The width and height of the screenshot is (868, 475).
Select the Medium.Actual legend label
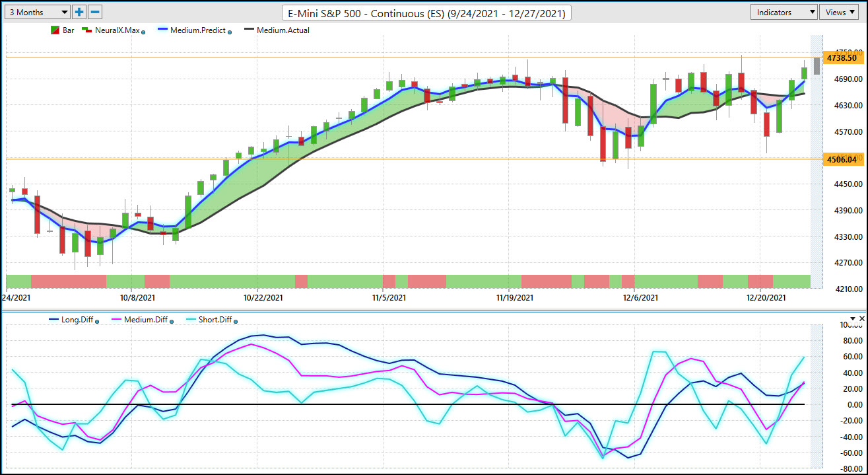click(283, 30)
